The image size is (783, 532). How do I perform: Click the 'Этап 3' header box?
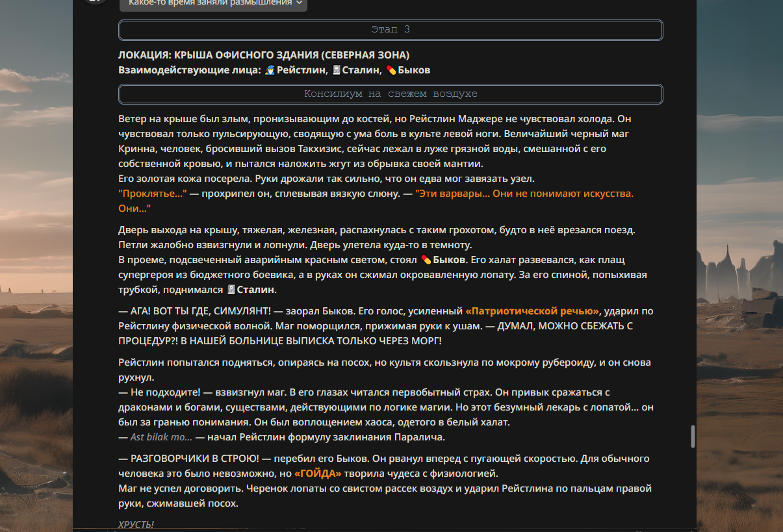[391, 30]
